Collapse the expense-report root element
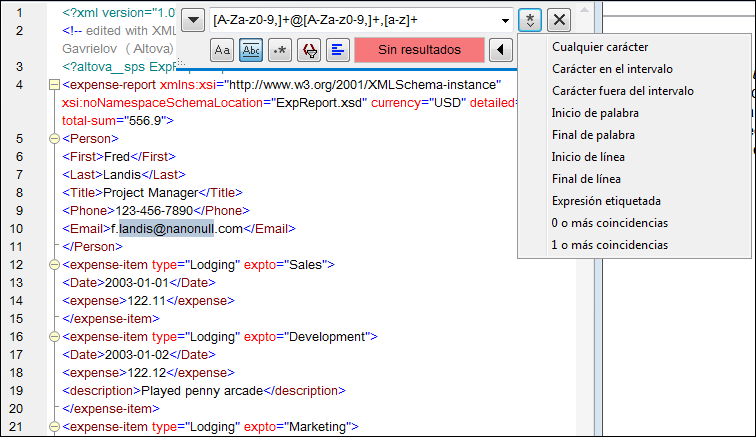 click(54, 86)
